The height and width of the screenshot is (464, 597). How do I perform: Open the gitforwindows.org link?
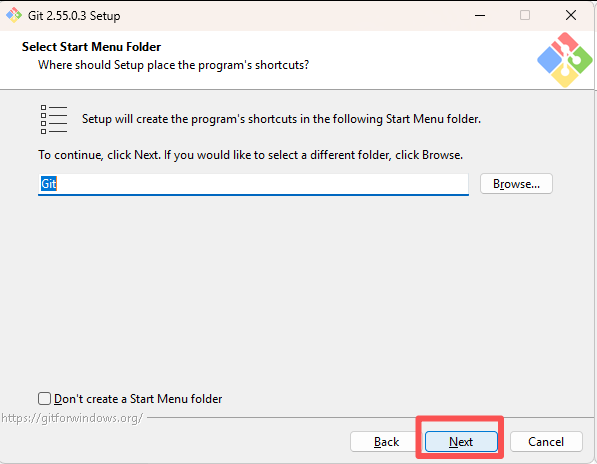[72, 418]
